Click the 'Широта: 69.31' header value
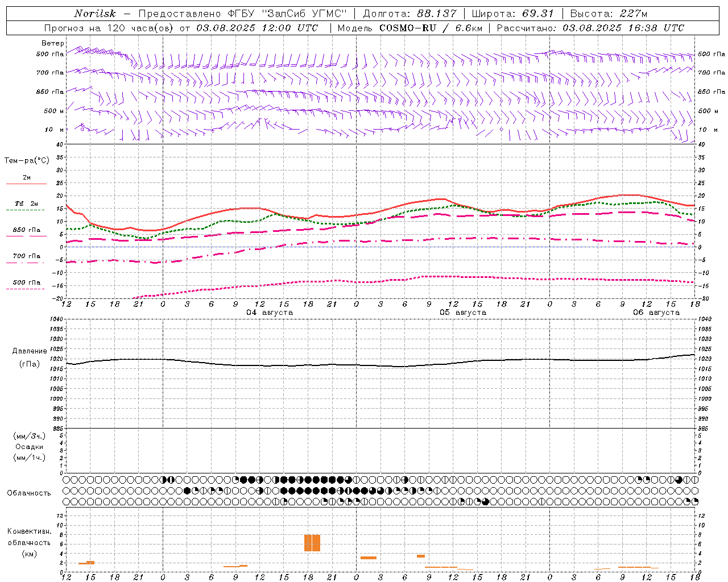 tap(513, 14)
